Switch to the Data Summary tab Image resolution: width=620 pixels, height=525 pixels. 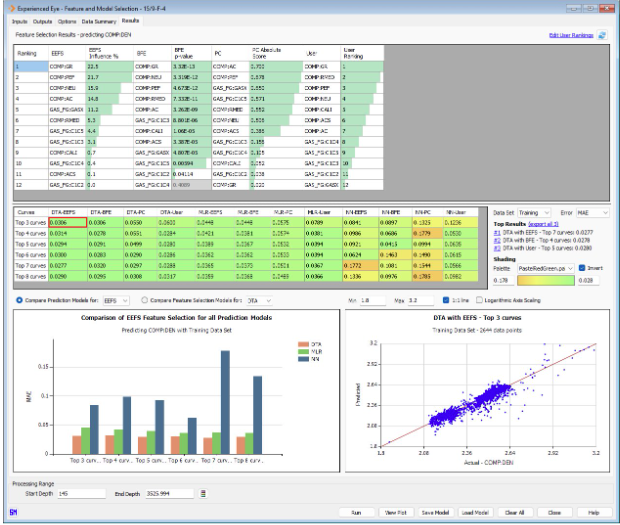(99, 20)
